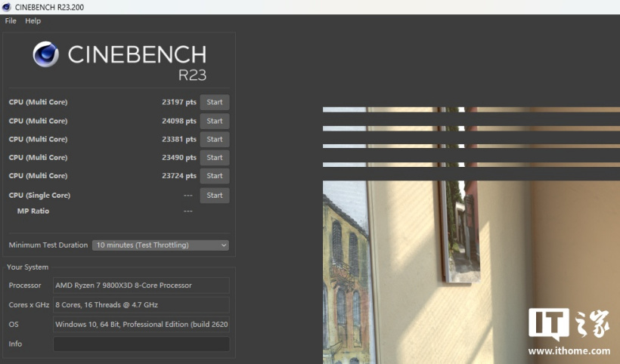Click the MP Ratio label
This screenshot has height=364, width=620.
(x=33, y=211)
